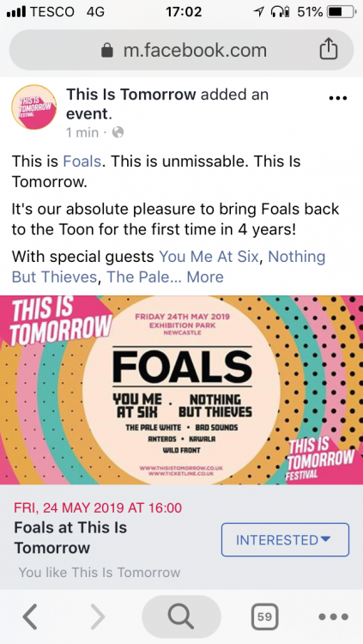363x644 pixels.
Task: Expand post text with More
Action: point(205,276)
